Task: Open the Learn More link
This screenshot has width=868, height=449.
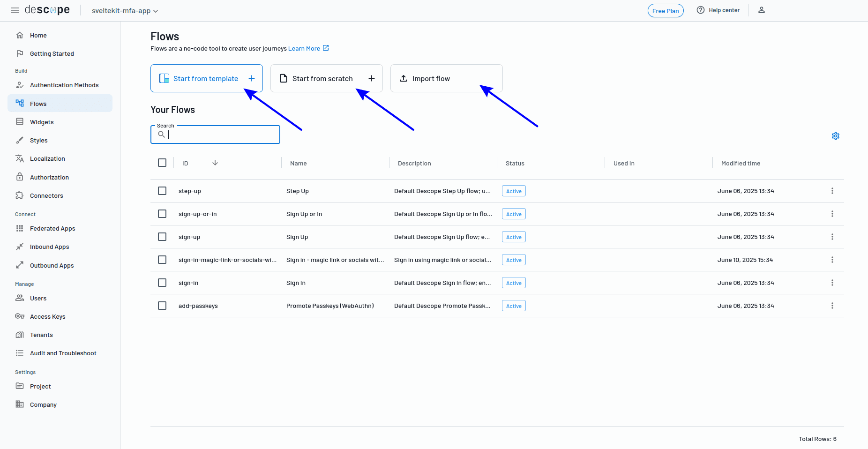Action: tap(305, 48)
